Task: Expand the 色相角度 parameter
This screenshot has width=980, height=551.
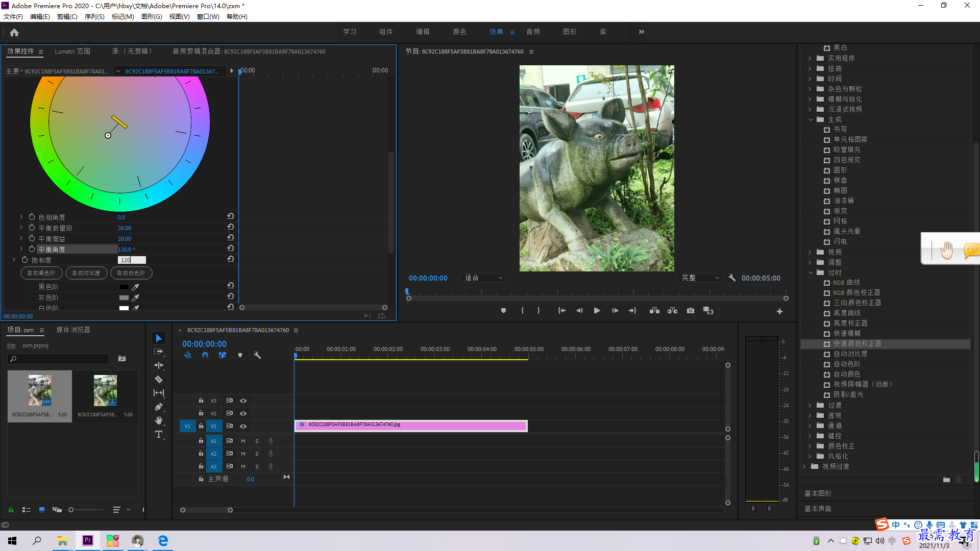Action: pos(21,217)
